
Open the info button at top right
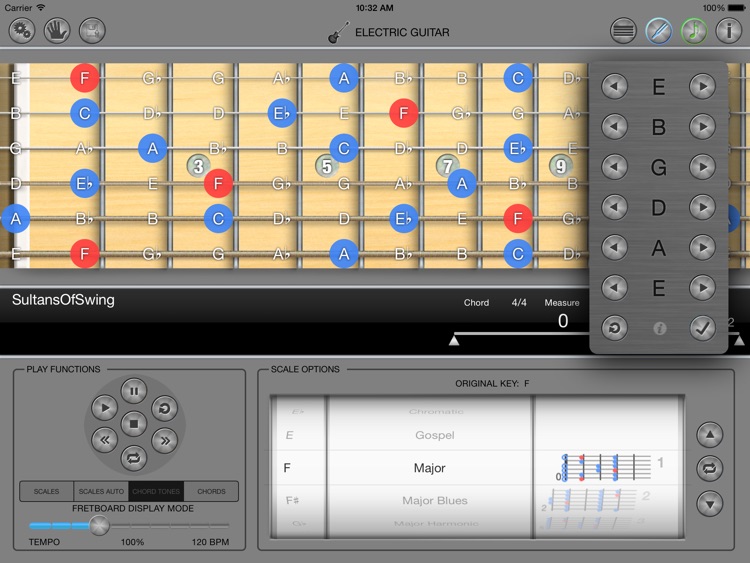(729, 31)
